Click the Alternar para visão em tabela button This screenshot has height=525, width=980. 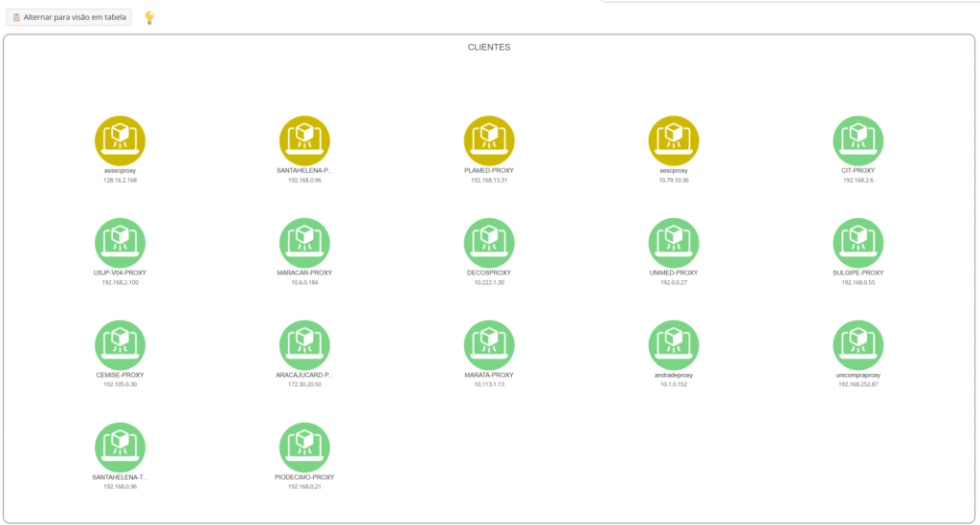point(68,17)
